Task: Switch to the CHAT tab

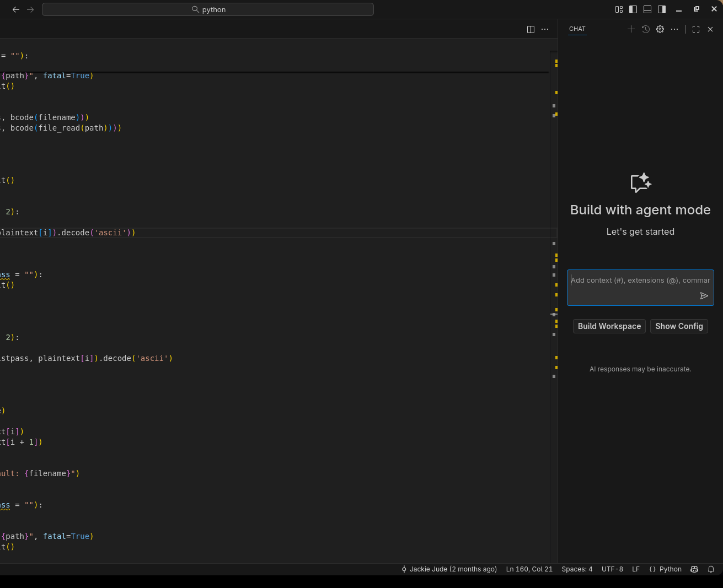Action: (x=577, y=29)
